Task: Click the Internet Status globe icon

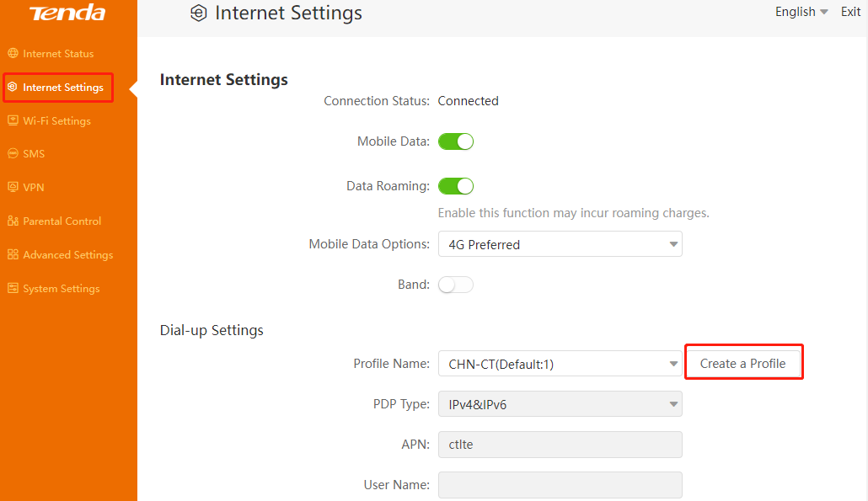Action: pos(13,54)
